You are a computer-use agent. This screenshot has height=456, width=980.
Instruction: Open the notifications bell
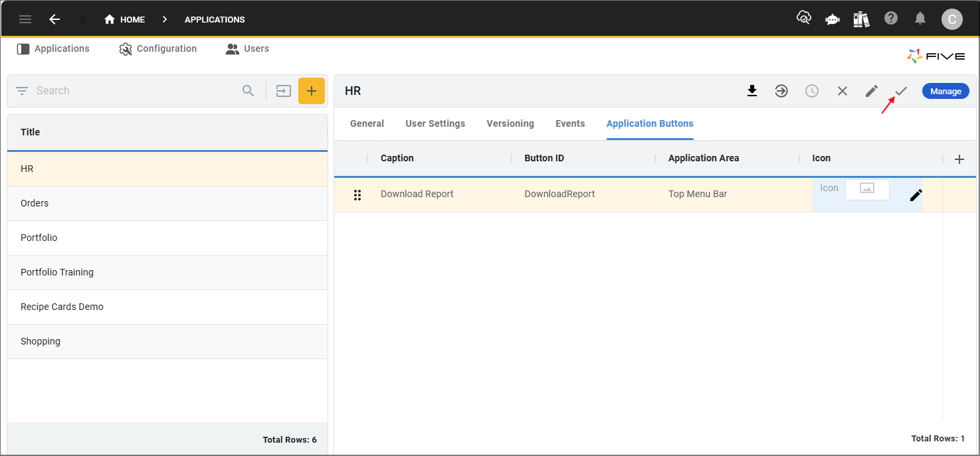point(920,19)
